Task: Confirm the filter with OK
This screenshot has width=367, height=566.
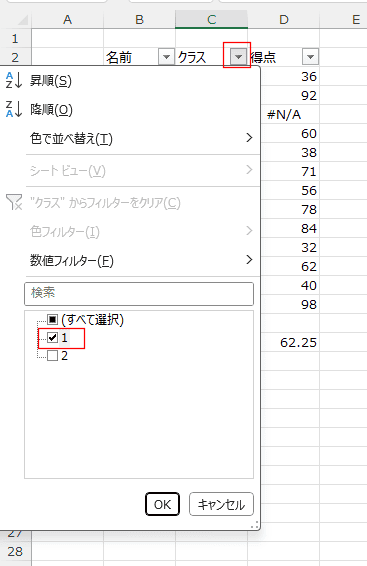Action: click(162, 504)
